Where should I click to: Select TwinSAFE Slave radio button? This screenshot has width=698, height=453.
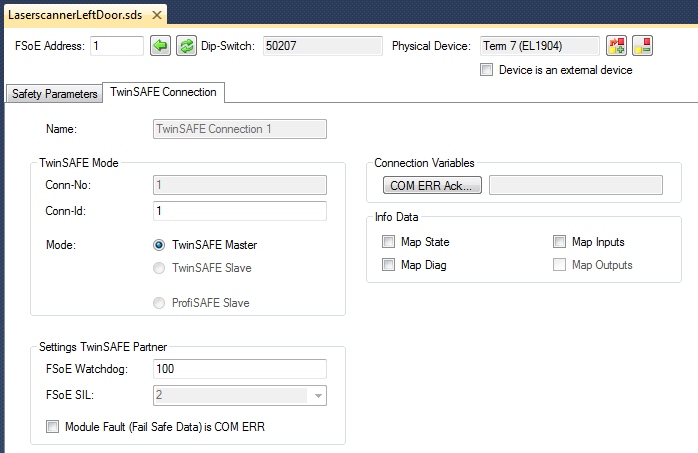click(159, 268)
